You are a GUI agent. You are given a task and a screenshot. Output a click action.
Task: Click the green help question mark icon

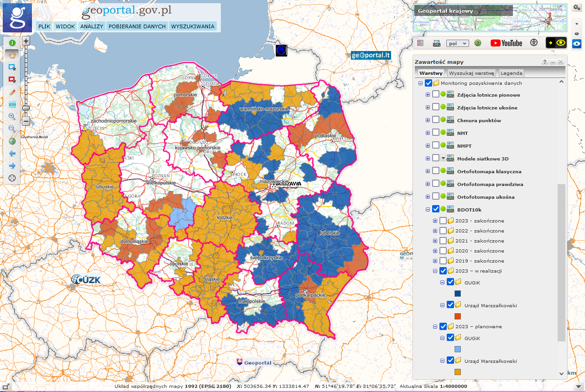(478, 43)
